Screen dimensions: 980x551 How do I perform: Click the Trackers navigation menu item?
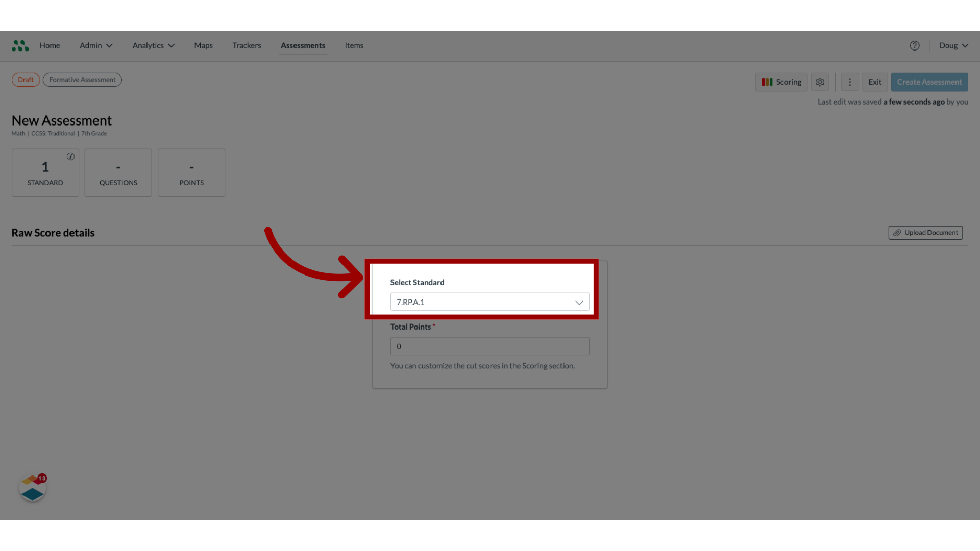[247, 45]
